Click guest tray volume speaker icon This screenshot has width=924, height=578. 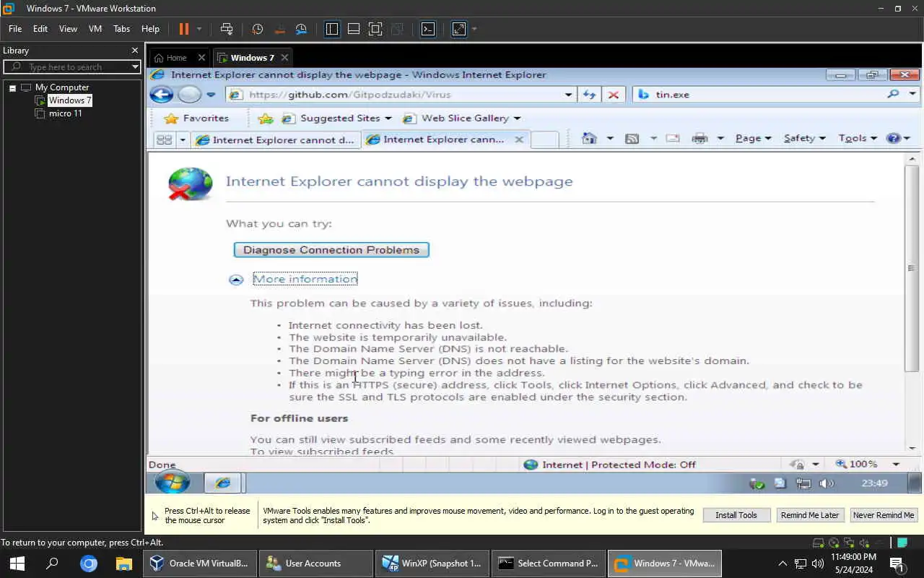pyautogui.click(x=827, y=483)
